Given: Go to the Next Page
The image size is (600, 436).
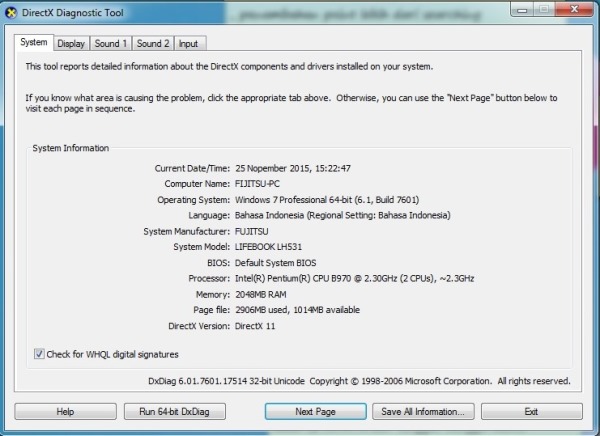Looking at the screenshot, I should pos(316,412).
